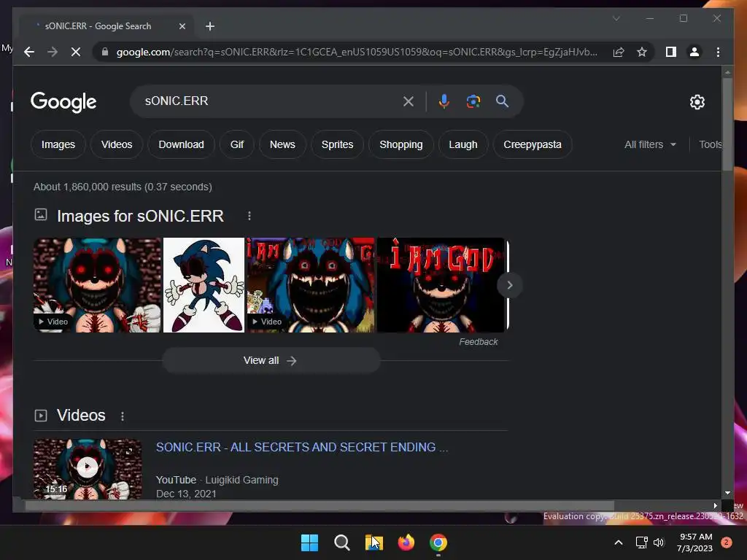
Task: Open the Tools option
Action: 711,144
